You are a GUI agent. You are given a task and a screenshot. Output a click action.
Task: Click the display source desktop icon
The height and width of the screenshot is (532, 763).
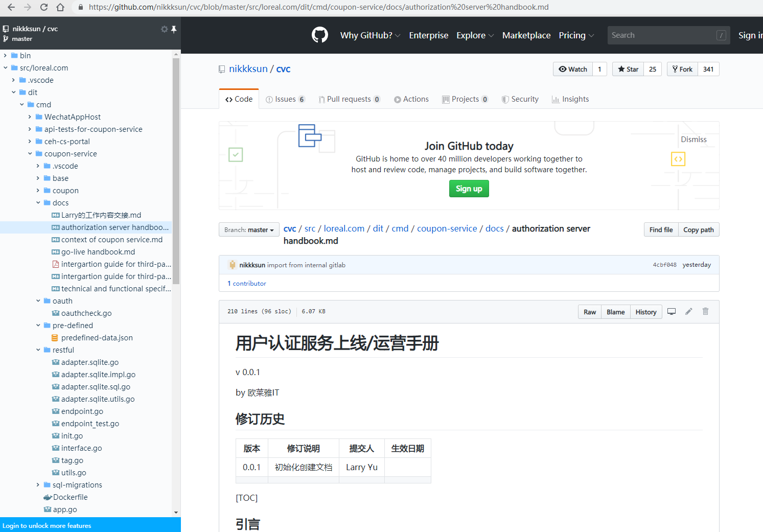pos(672,312)
